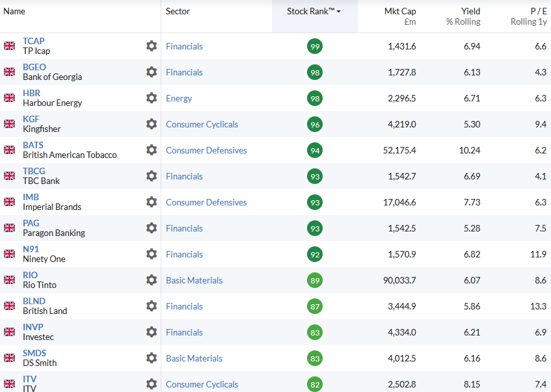Screen dimensions: 551x392
Task: Open Basic Materials link in Rio Tinto row
Action: [x=195, y=280]
